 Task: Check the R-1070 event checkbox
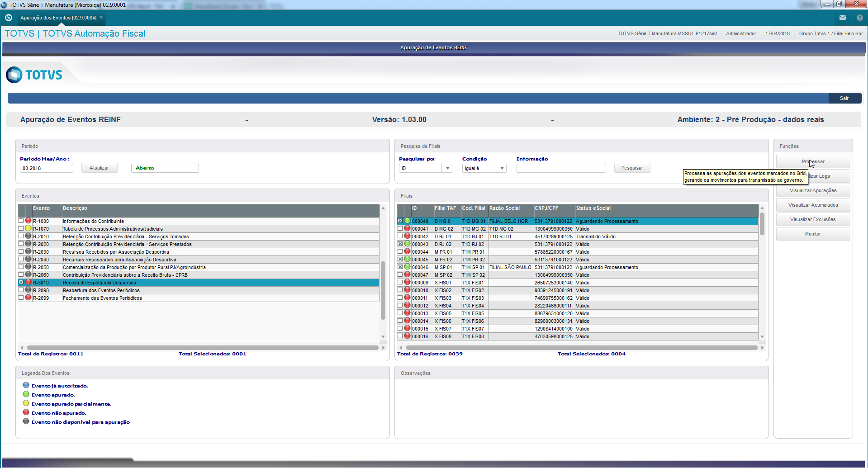coord(21,228)
